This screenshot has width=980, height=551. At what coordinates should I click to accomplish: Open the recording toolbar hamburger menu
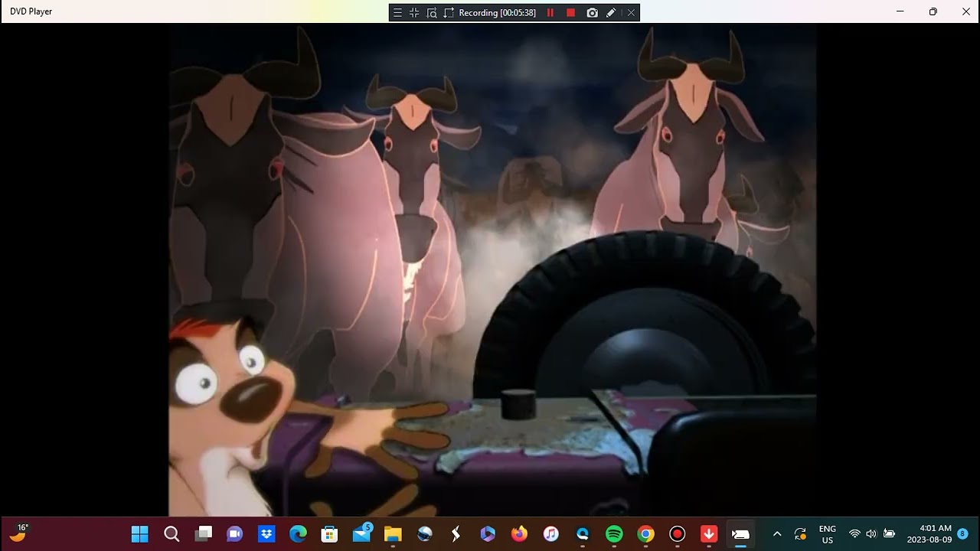397,13
